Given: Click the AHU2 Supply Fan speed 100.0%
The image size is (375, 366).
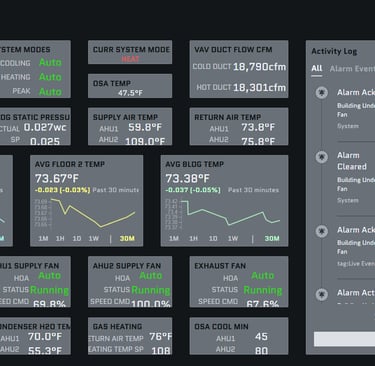Looking at the screenshot, I should pos(151,304).
